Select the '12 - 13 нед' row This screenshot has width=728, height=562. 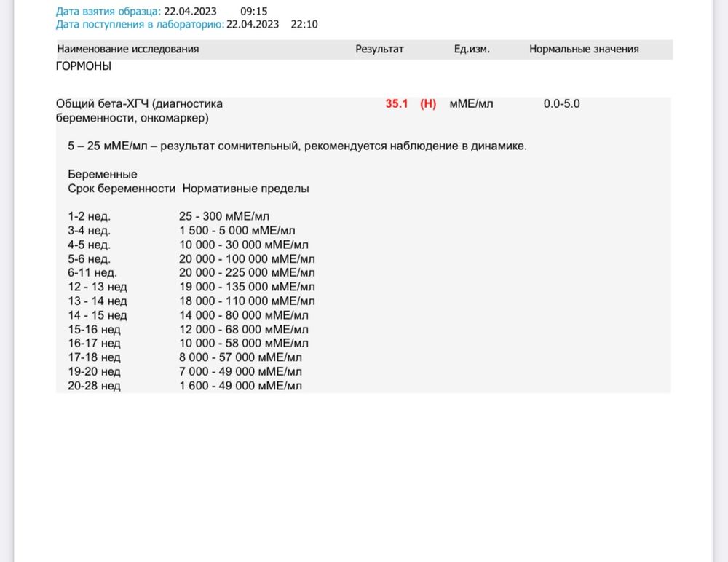191,287
